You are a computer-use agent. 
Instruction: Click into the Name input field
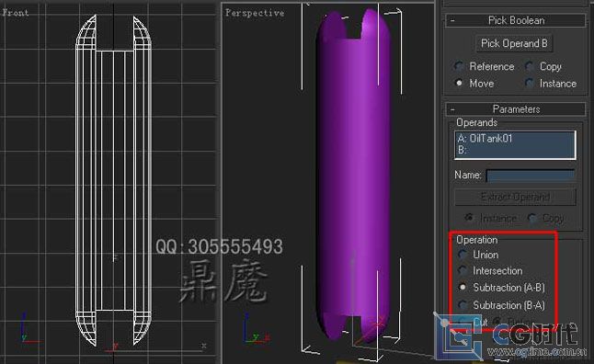(x=531, y=175)
